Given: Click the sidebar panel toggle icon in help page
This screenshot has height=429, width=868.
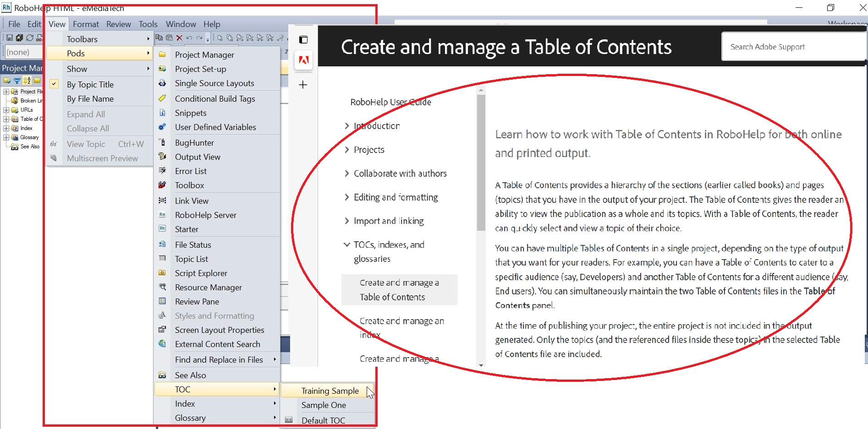Looking at the screenshot, I should 303,40.
